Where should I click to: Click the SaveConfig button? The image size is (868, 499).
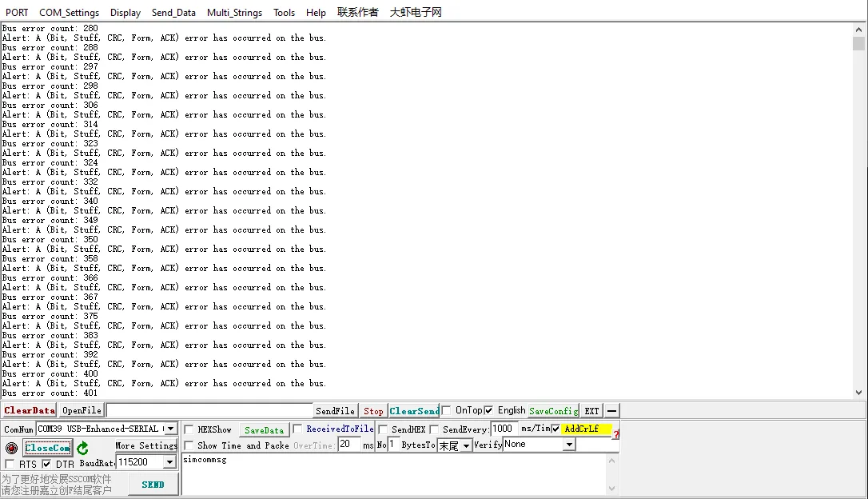[x=552, y=411]
